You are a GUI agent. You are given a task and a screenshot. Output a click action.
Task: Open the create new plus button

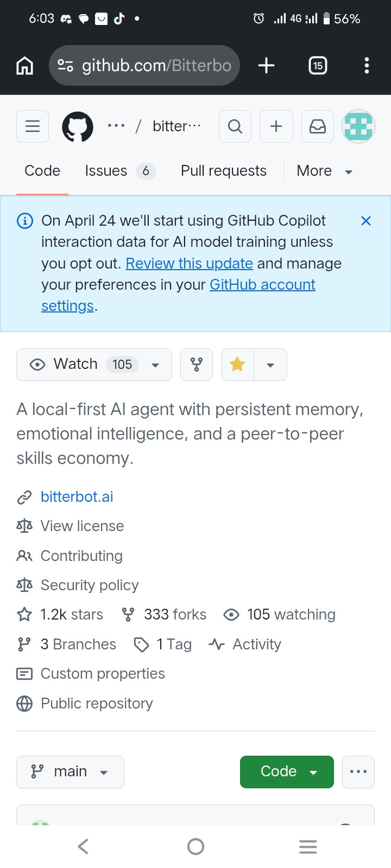click(276, 126)
